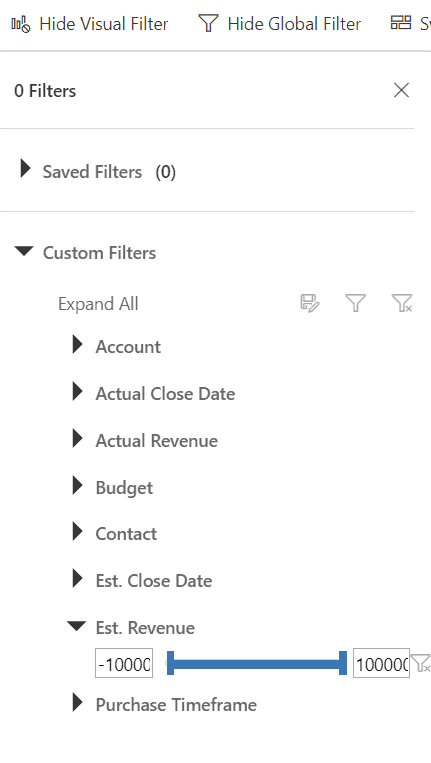Click the switch view icon at top right
The image size is (431, 763).
pos(401,23)
